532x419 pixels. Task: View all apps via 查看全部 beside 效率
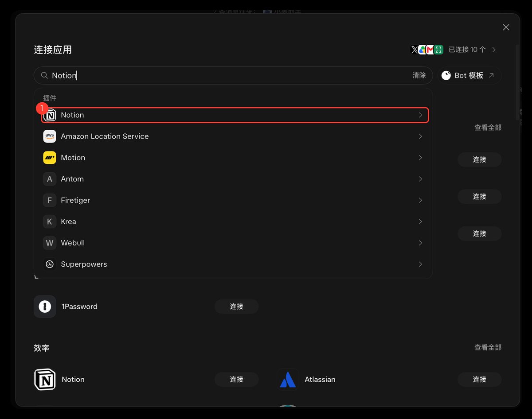(488, 348)
